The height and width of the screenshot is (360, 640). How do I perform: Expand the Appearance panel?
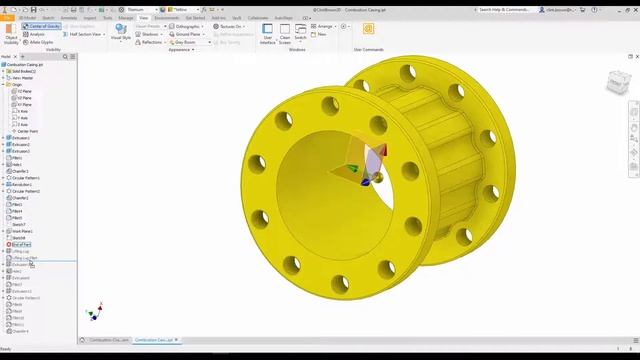pyautogui.click(x=181, y=49)
